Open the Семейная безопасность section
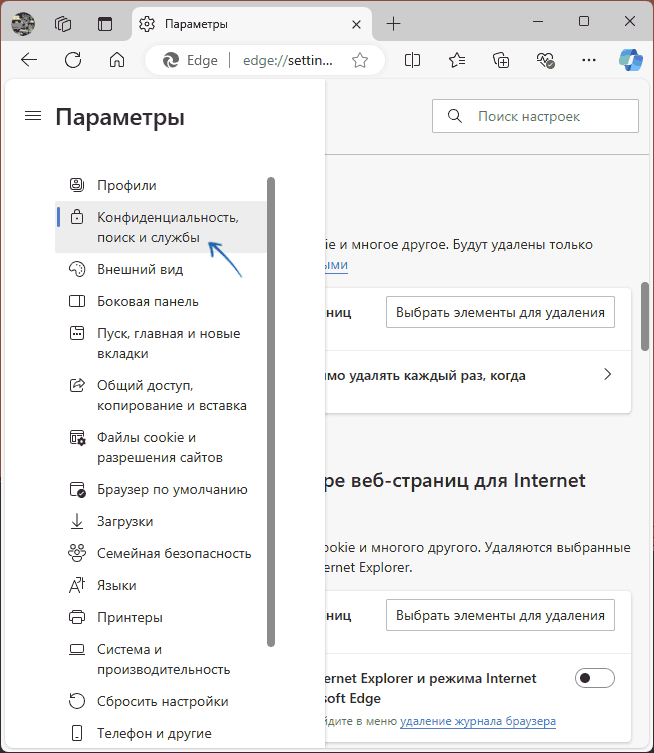Viewport: 654px width, 753px height. point(160,553)
